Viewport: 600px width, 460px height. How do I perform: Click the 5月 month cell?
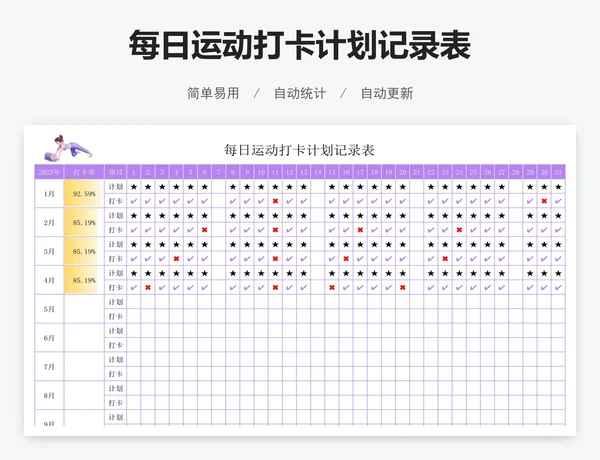49,309
